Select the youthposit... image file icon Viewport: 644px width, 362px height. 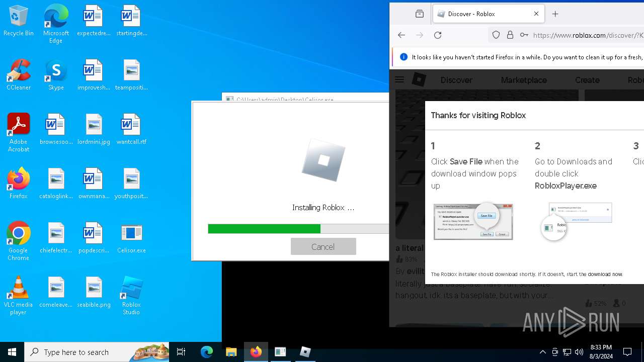(131, 184)
